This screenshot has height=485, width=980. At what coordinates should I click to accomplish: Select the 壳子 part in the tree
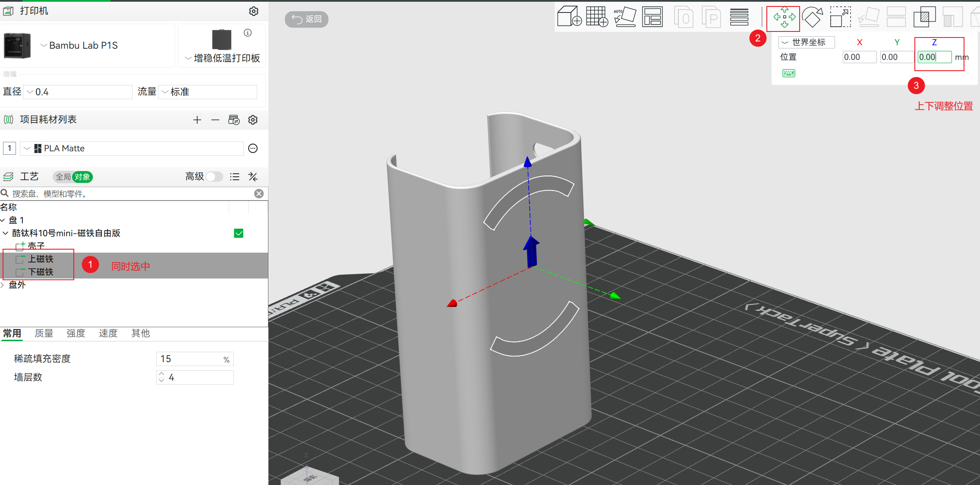[x=36, y=246]
